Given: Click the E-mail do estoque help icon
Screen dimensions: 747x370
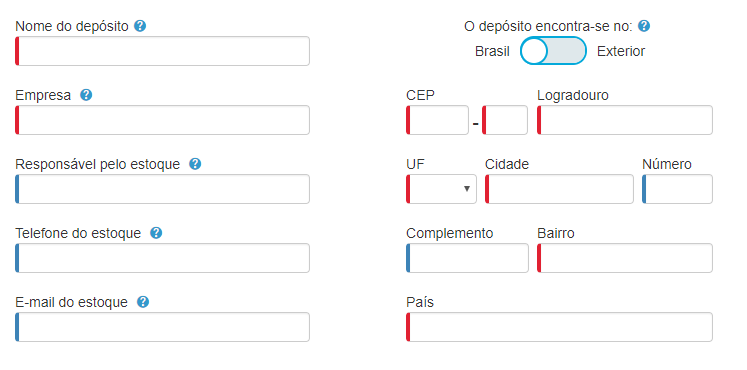Looking at the screenshot, I should 143,302.
